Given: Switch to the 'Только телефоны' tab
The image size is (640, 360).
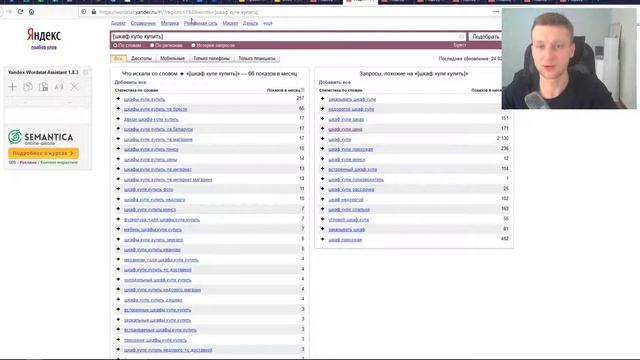Looking at the screenshot, I should 211,58.
